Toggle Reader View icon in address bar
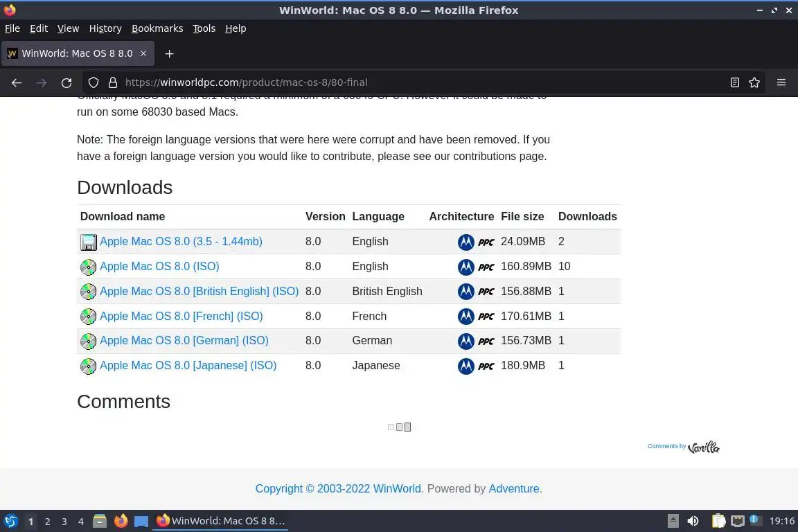Screen dimensions: 798x532 [x=734, y=82]
